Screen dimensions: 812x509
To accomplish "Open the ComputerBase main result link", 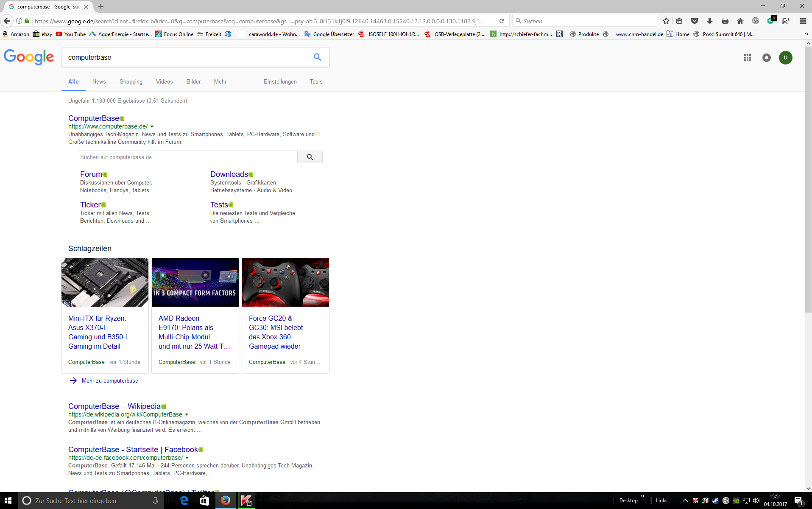I will pyautogui.click(x=94, y=118).
